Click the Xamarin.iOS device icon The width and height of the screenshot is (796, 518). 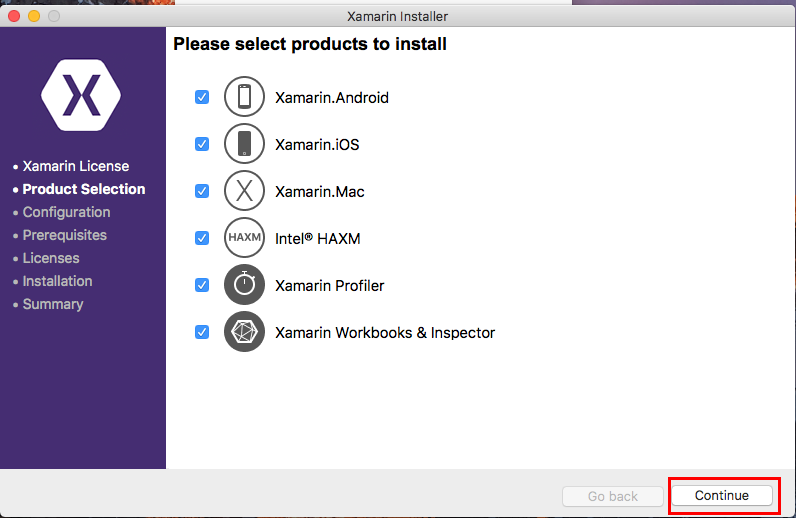[x=244, y=144]
